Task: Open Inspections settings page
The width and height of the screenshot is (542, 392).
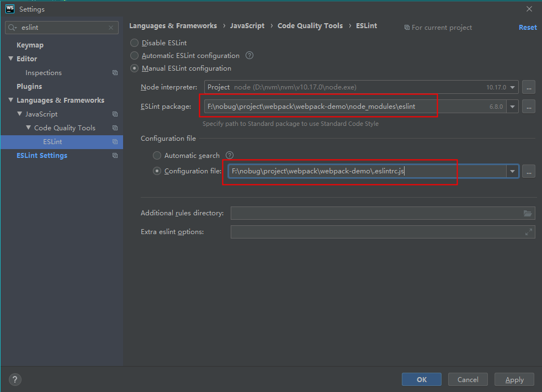Action: (44, 73)
